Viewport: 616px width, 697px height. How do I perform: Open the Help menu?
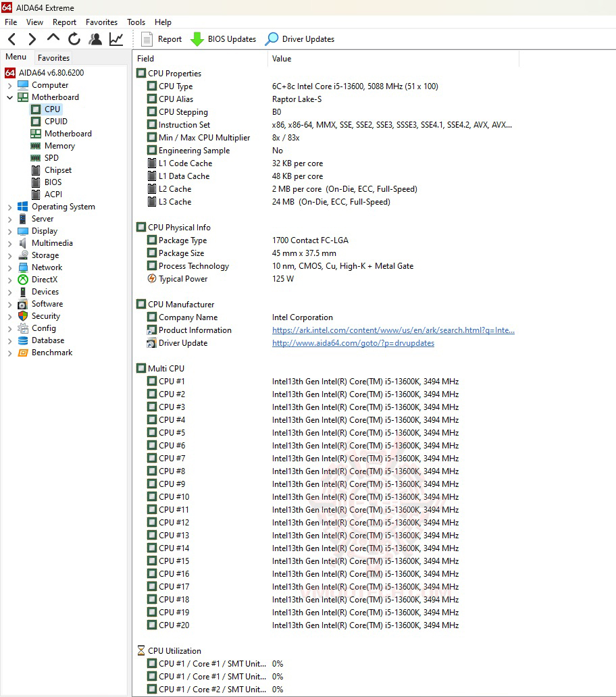(163, 22)
